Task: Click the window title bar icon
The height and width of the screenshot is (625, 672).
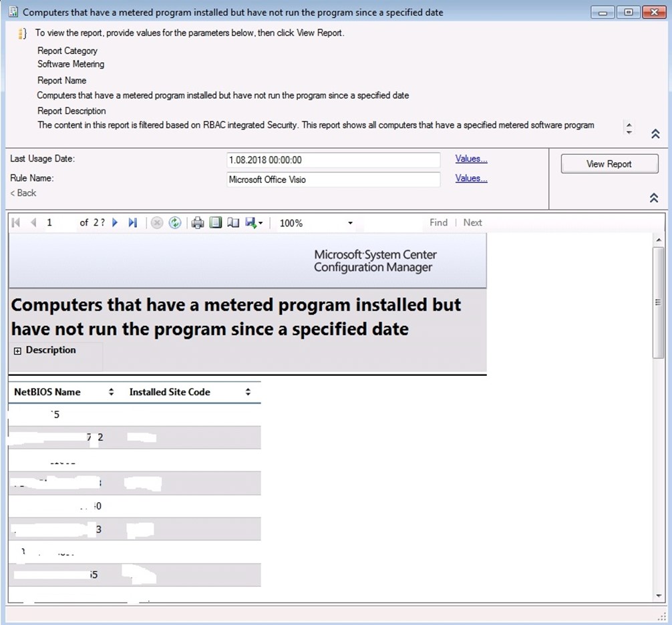Action: tap(13, 12)
